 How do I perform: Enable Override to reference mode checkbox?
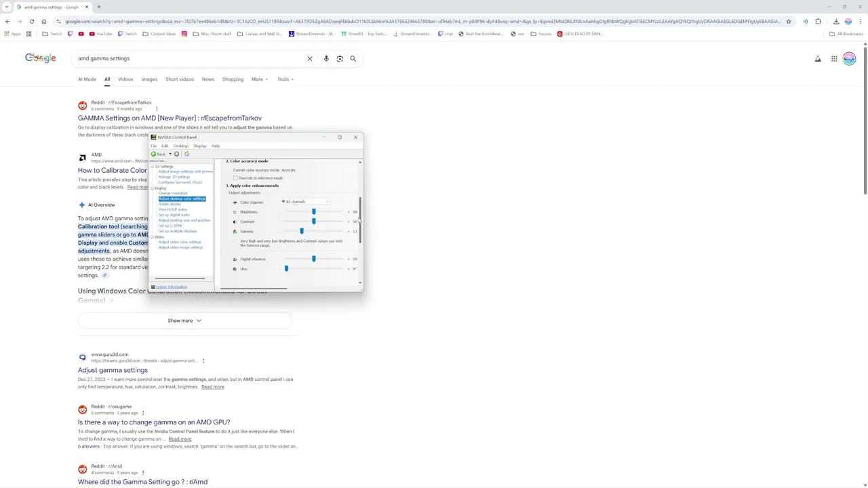[x=235, y=178]
